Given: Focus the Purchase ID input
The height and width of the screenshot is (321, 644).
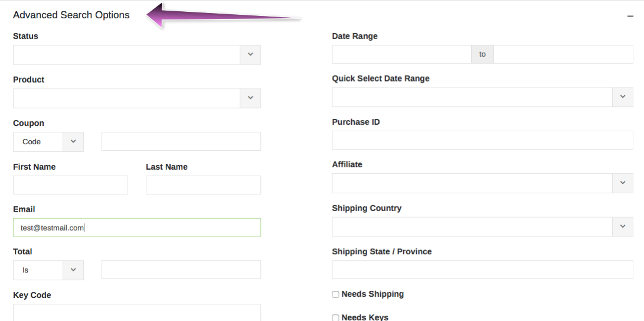Looking at the screenshot, I should click(483, 140).
